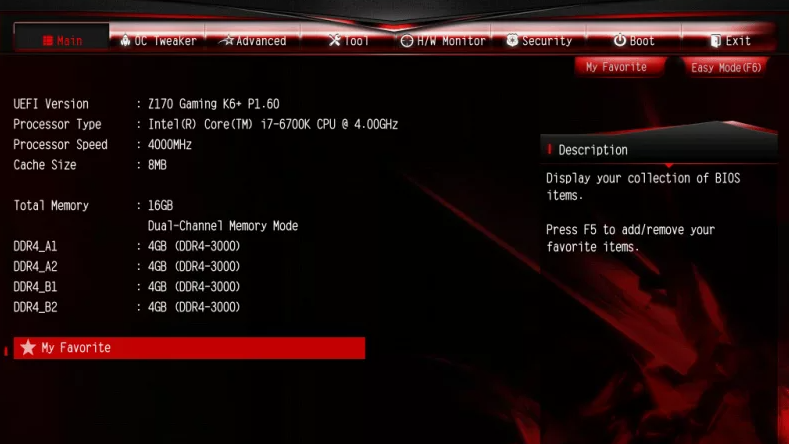The height and width of the screenshot is (444, 789).
Task: Switch to Easy Mode (F6)
Action: [726, 67]
